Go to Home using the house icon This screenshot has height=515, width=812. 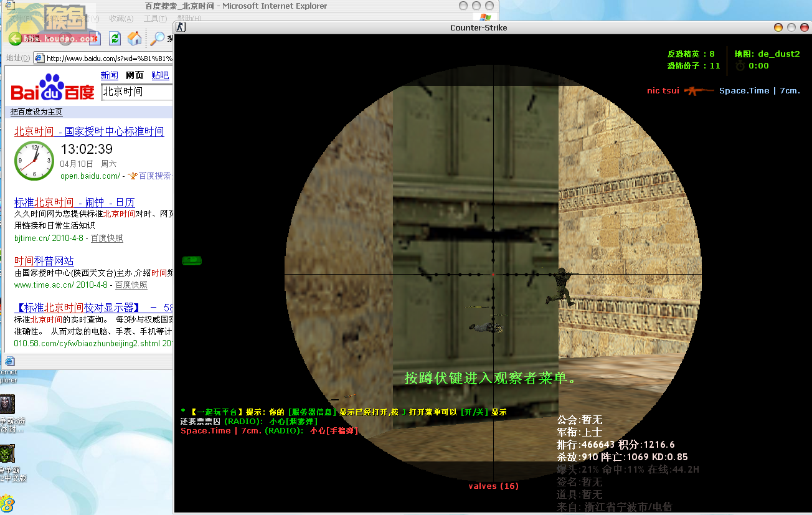point(135,39)
